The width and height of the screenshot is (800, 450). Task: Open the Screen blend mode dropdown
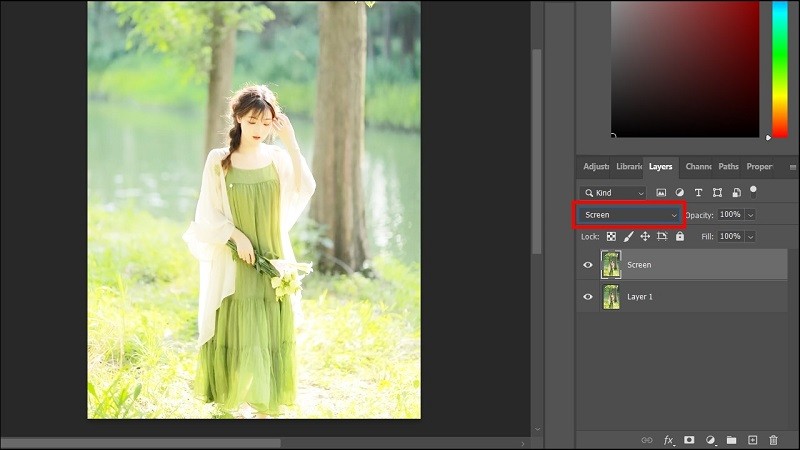[x=630, y=215]
